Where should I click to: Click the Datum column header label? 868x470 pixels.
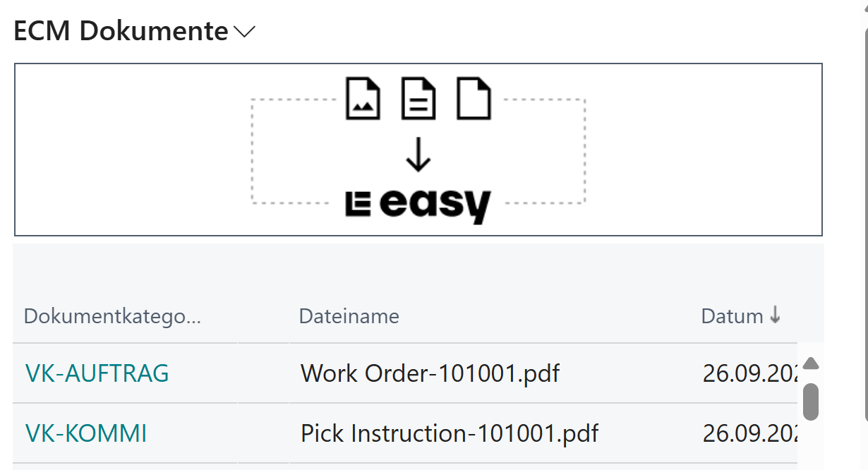[732, 316]
